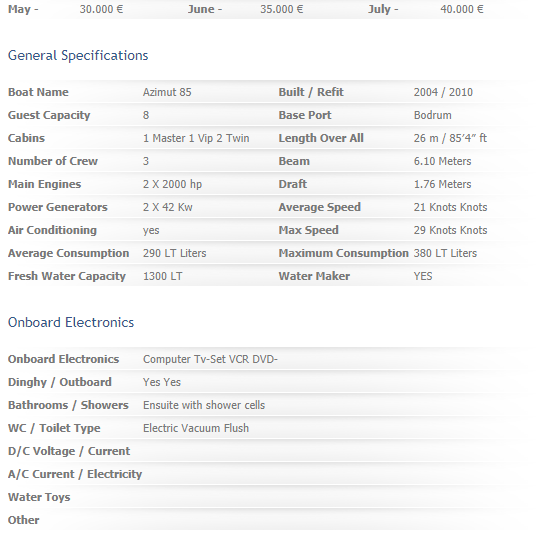Click the Length Over All label
Viewport: 537px width, 539px height.
pos(321,138)
